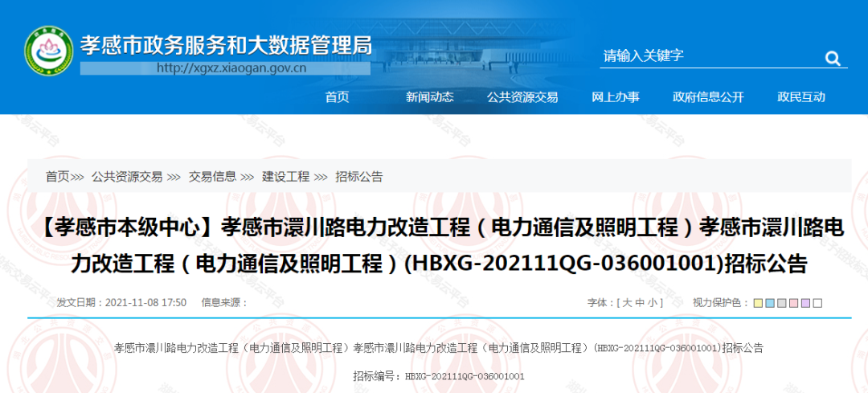This screenshot has width=868, height=393.
Task: Choose the pink eye-protection color swatch
Action: tap(794, 303)
